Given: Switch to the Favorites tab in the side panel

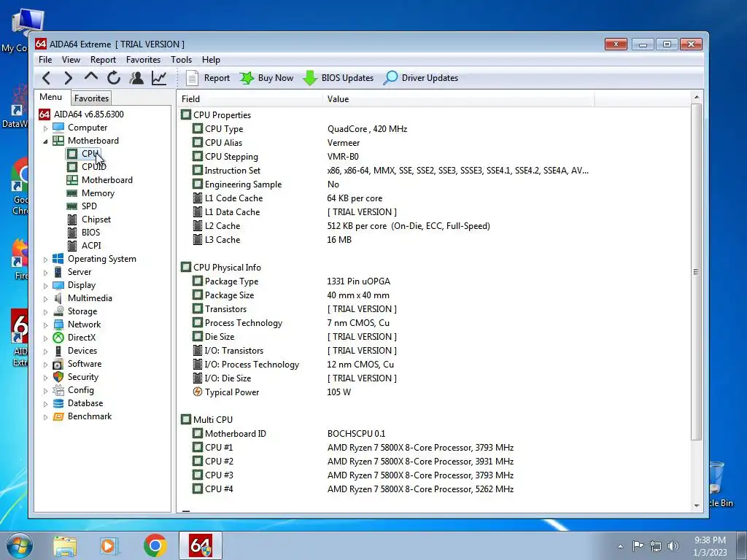Looking at the screenshot, I should tap(91, 98).
